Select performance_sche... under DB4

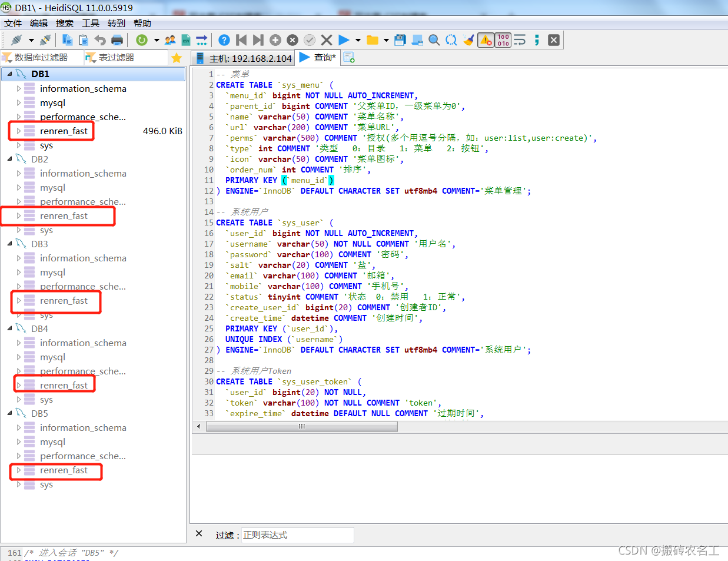pyautogui.click(x=83, y=371)
